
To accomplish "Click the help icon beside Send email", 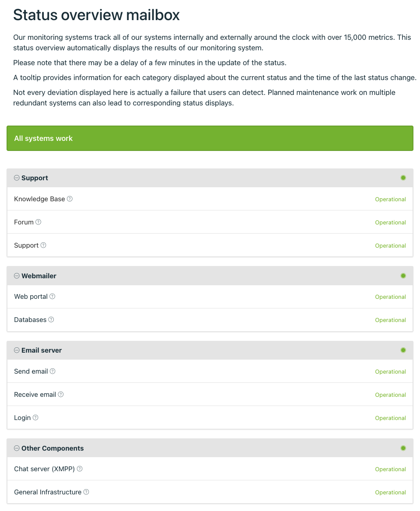I will (x=52, y=371).
